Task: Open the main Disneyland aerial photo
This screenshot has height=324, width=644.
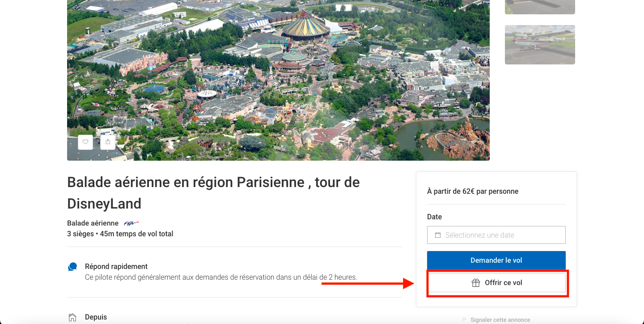Action: (278, 80)
